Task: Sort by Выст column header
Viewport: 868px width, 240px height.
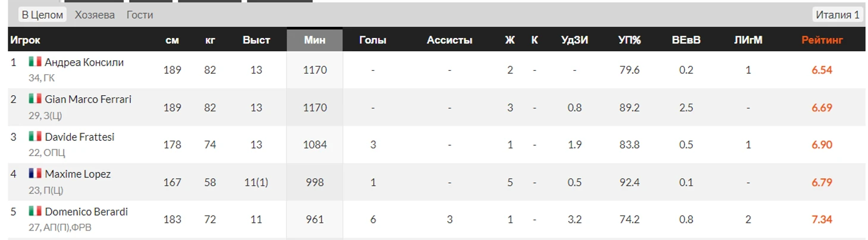Action: (x=256, y=40)
